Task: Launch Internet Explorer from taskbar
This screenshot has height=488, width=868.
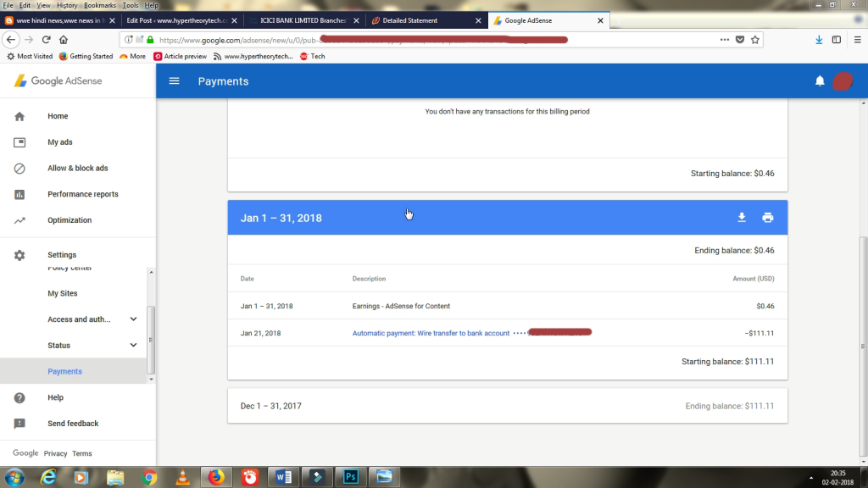Action: 48,477
